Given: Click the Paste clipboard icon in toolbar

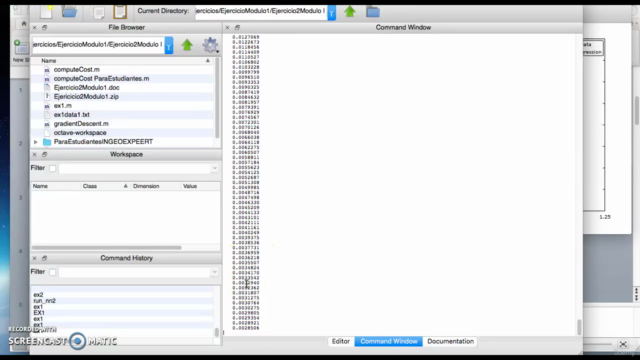Looking at the screenshot, I should [120, 12].
